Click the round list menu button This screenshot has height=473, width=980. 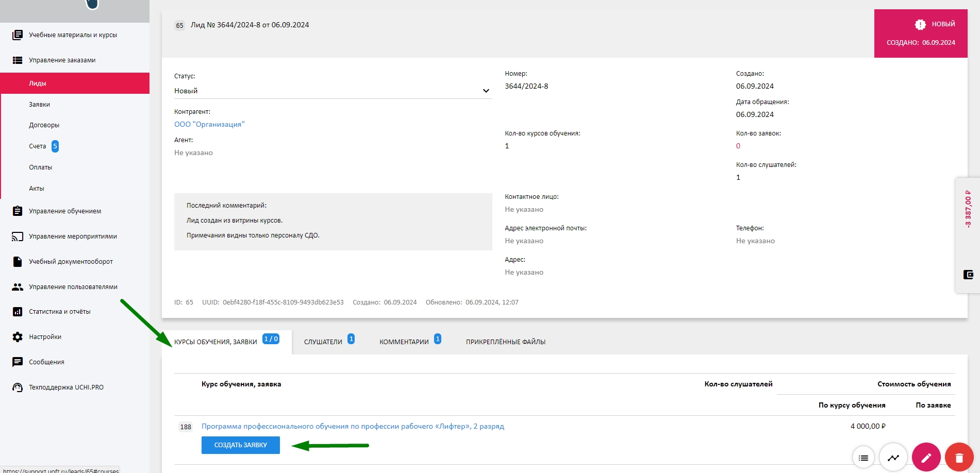(863, 458)
